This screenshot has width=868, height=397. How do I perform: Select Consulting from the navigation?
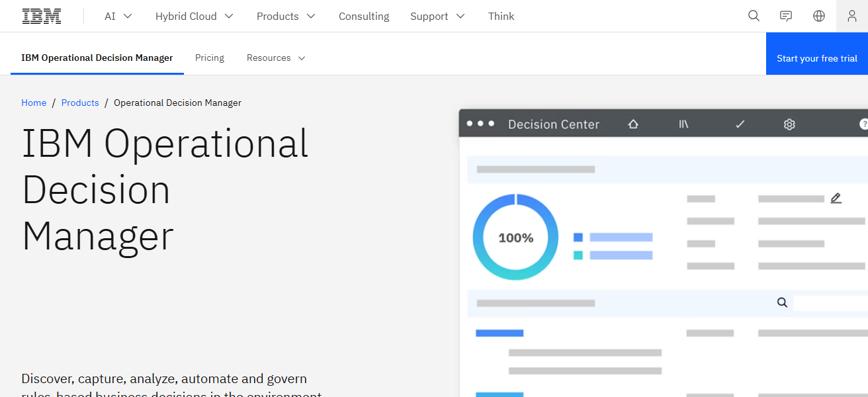364,16
